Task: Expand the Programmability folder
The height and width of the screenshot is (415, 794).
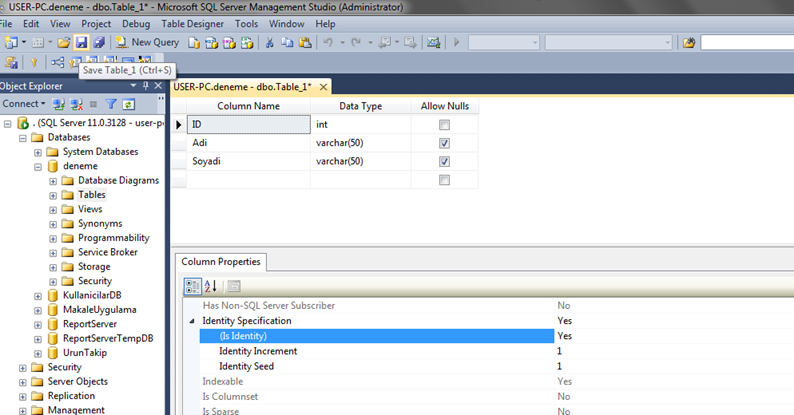Action: tap(53, 238)
